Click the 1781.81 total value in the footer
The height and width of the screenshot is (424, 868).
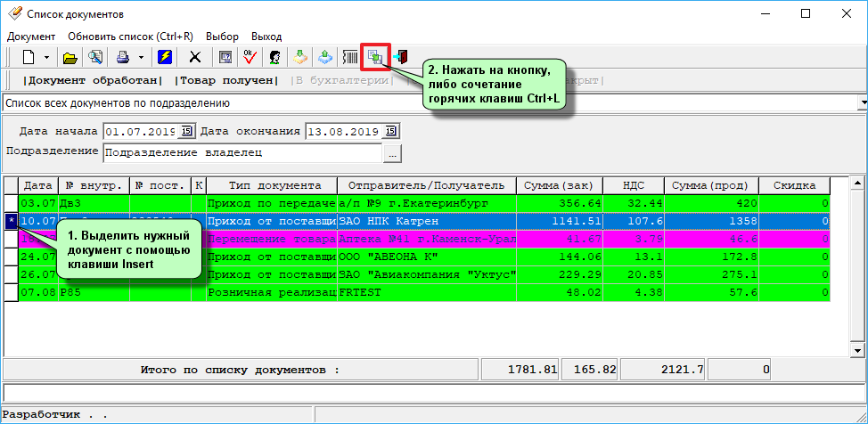click(x=520, y=370)
